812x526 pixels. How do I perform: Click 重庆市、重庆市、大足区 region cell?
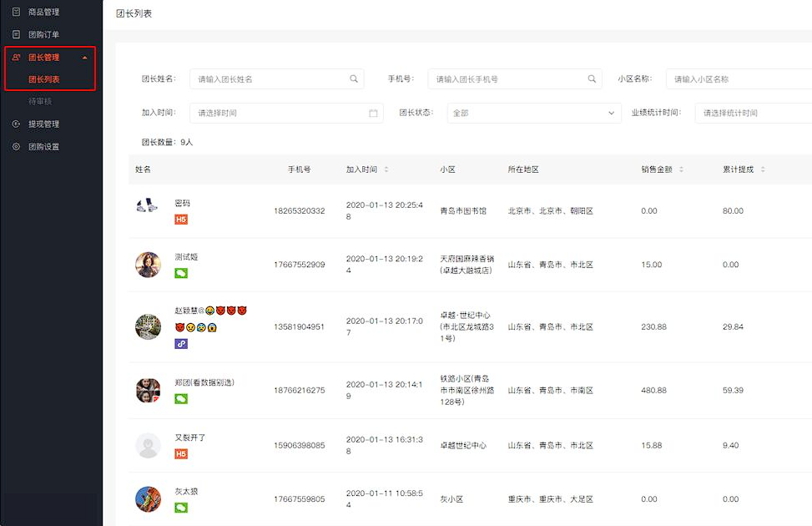(x=551, y=499)
